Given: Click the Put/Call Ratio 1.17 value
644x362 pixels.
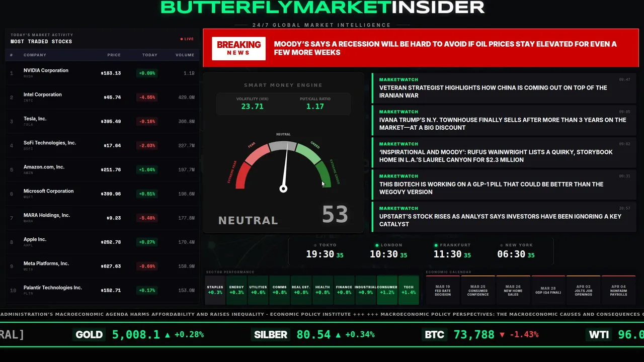Looking at the screenshot, I should [315, 107].
